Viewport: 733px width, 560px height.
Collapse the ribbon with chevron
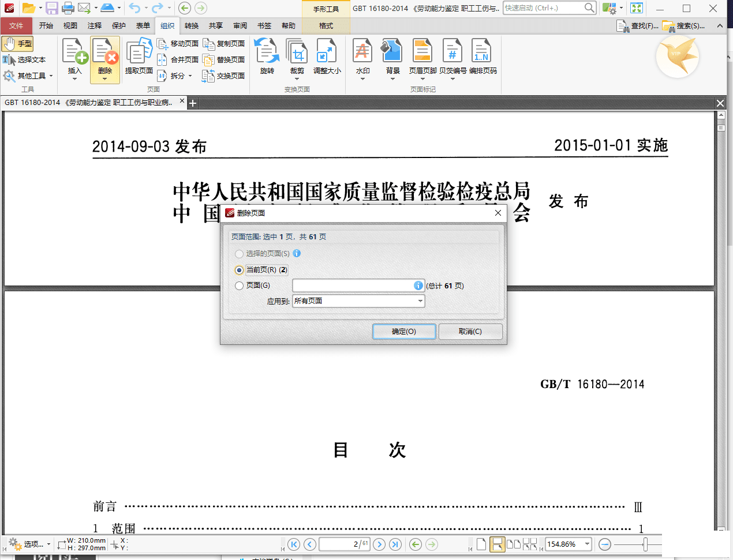(720, 26)
